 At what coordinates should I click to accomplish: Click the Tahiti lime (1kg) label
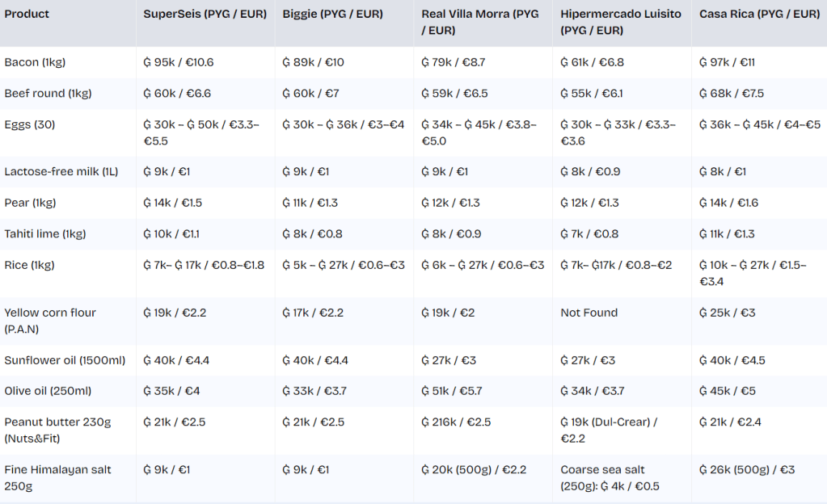44,234
